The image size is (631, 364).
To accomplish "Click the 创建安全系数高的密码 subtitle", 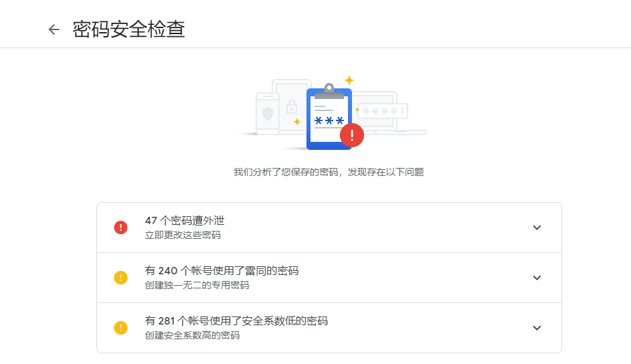I will coord(192,335).
